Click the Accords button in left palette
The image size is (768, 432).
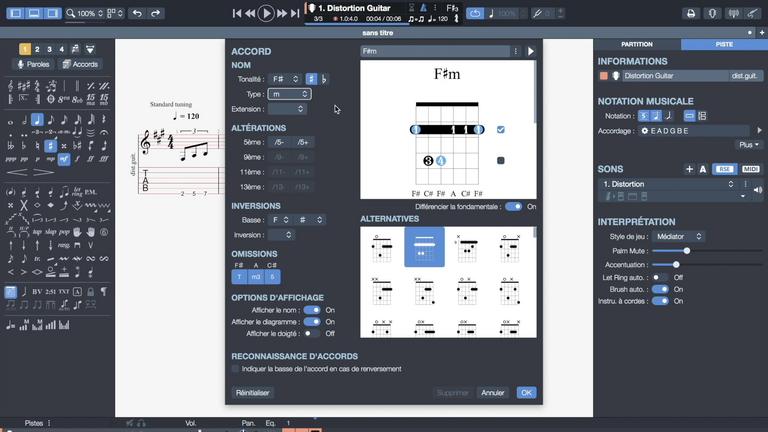point(80,64)
